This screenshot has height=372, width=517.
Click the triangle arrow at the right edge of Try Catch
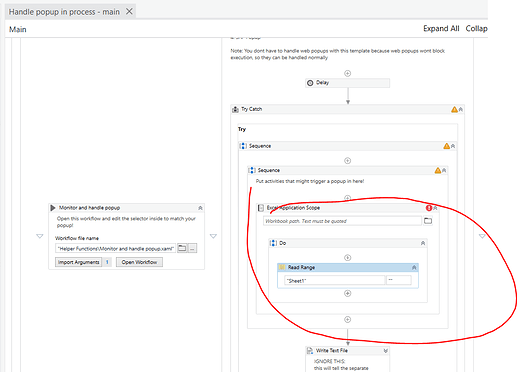click(482, 236)
